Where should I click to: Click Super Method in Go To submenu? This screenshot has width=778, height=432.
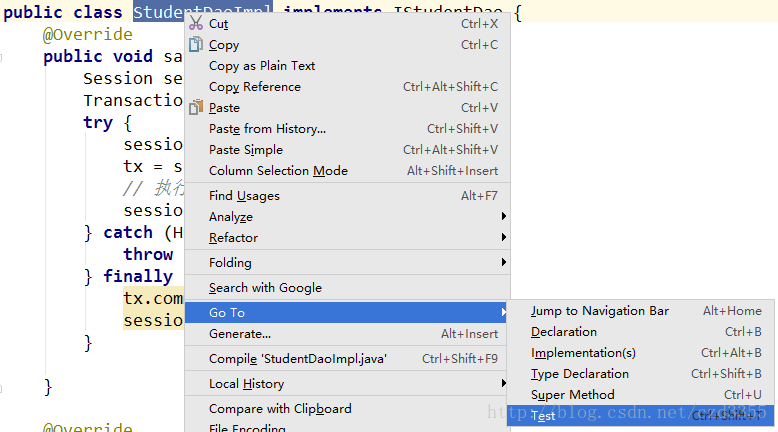[x=572, y=395]
